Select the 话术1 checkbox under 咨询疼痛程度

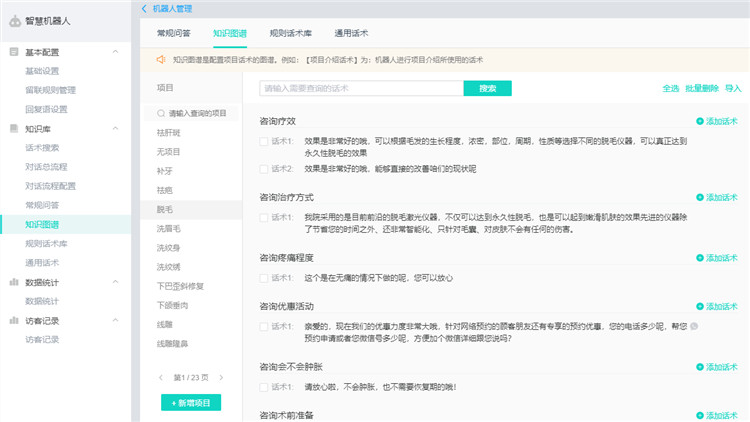click(263, 277)
